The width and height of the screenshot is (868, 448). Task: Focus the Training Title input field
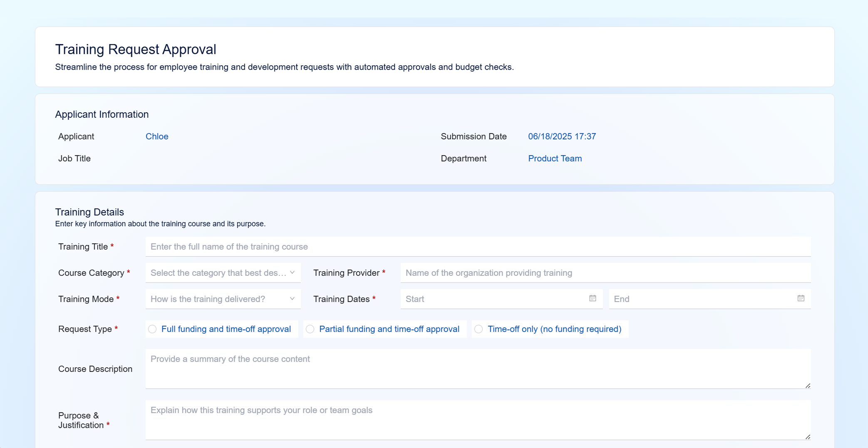tap(478, 247)
